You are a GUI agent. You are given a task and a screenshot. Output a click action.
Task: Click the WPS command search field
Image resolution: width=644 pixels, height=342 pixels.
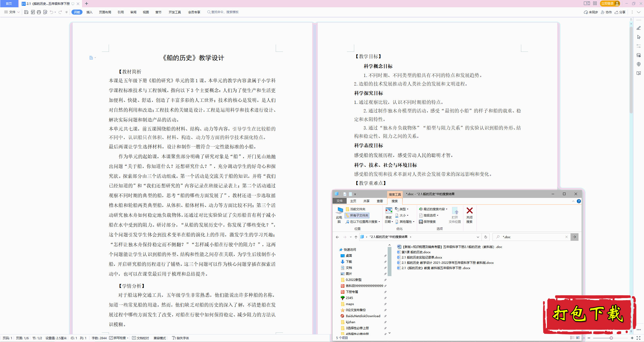223,12
